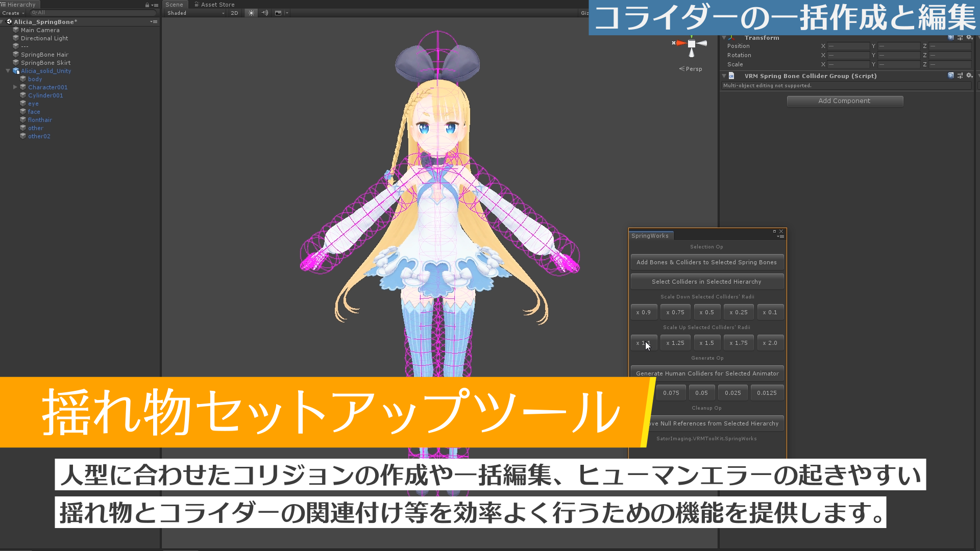Select the SpringWorks panel tab
Image resolution: width=980 pixels, height=551 pixels.
[x=650, y=235]
